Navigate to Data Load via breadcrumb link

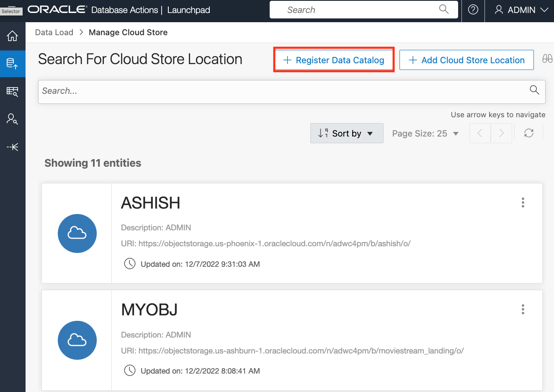(x=54, y=32)
